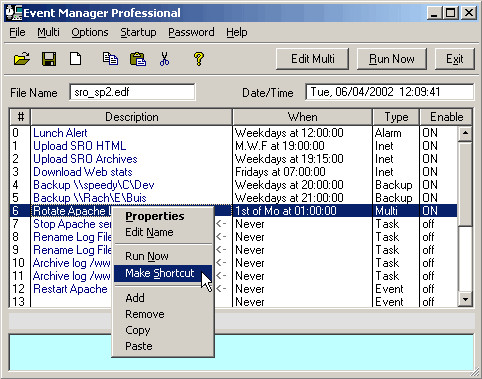
Task: Toggle the ON state for Lunch Alert
Action: click(430, 133)
